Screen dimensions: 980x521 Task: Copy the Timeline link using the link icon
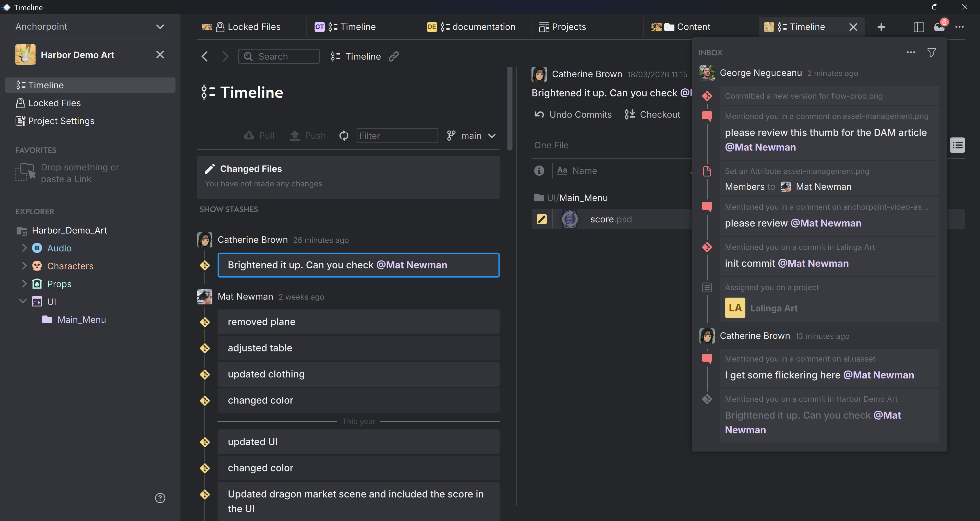pyautogui.click(x=394, y=56)
